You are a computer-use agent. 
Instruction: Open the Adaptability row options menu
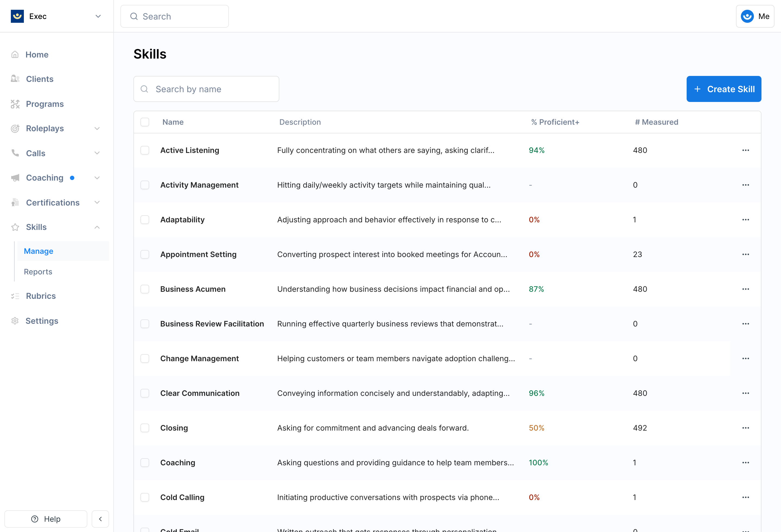click(746, 219)
